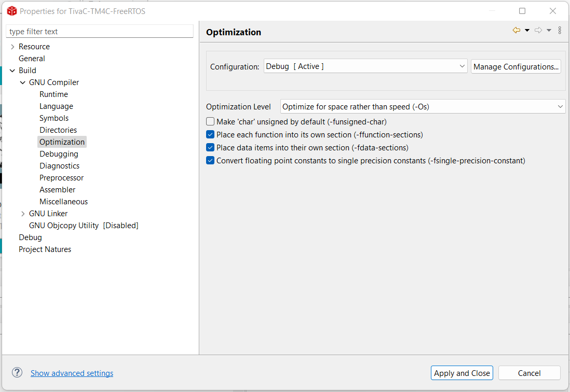Expand the Resource tree node
Image resolution: width=570 pixels, height=392 pixels.
pyautogui.click(x=13, y=47)
